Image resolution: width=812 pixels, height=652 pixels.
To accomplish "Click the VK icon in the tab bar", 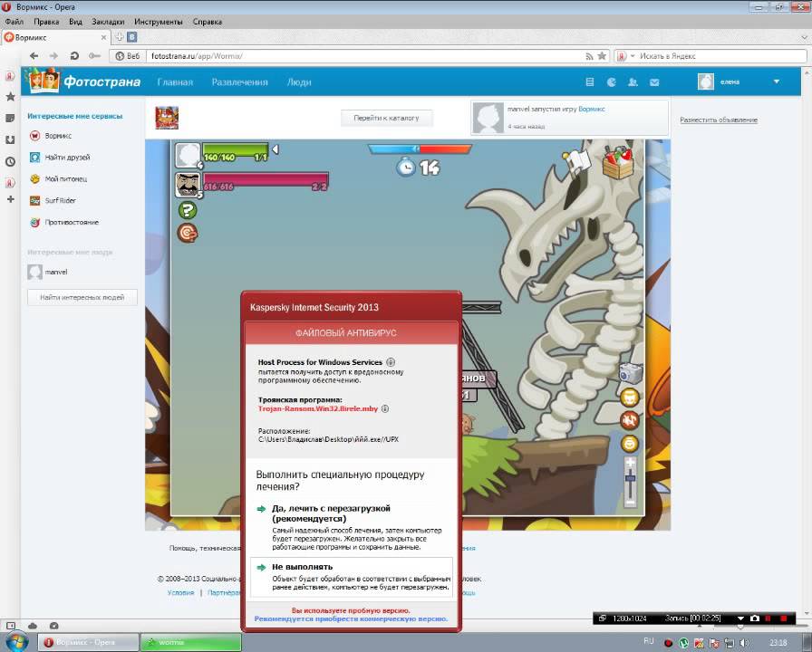I will 132,37.
